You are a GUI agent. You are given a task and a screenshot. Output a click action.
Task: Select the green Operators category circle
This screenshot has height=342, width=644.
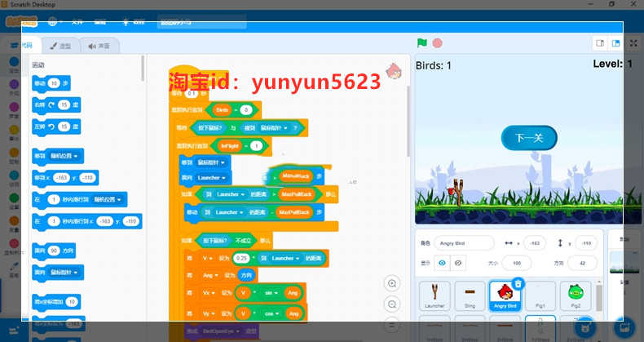(x=14, y=198)
